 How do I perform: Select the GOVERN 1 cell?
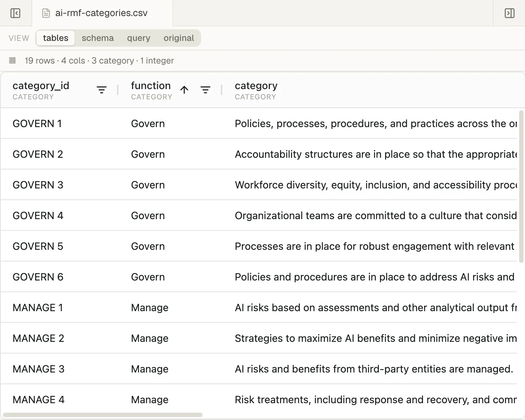[x=59, y=123]
